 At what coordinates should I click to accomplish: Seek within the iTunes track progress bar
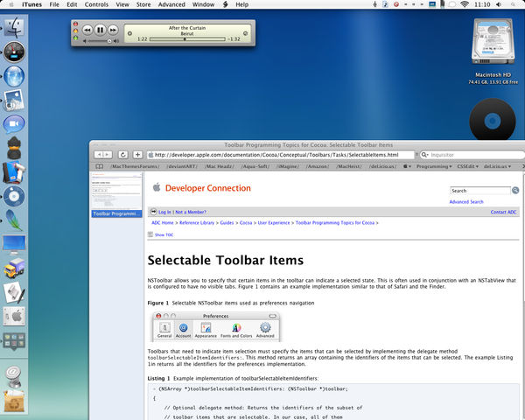pyautogui.click(x=187, y=39)
